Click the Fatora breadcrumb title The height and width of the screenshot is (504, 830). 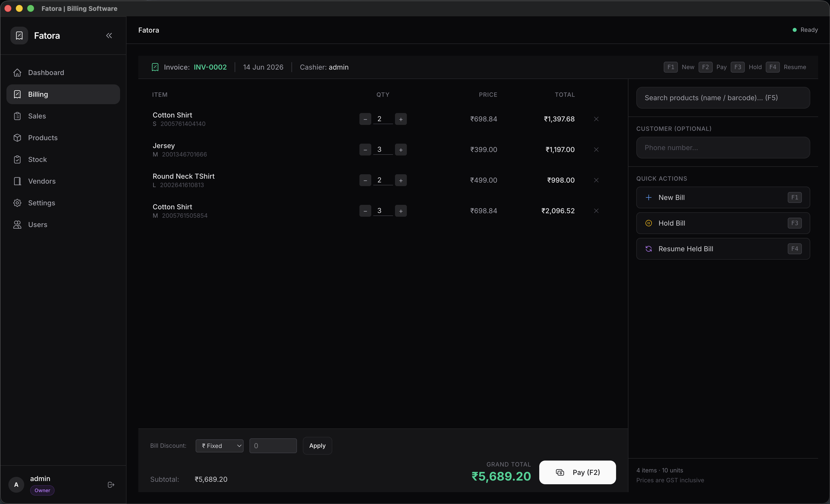(148, 30)
